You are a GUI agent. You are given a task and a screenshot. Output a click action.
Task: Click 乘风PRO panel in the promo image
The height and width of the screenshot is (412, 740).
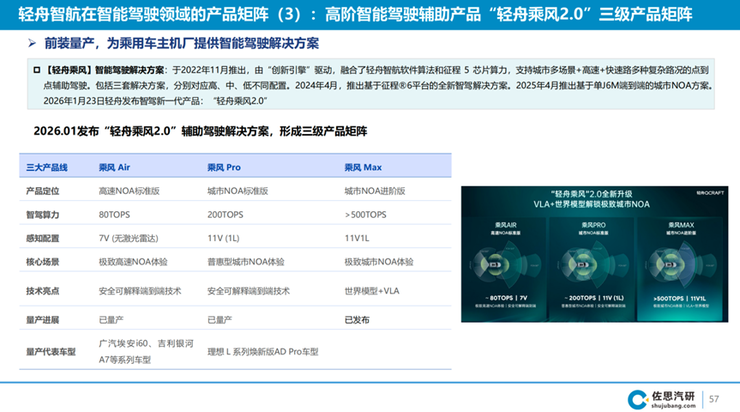[593, 268]
